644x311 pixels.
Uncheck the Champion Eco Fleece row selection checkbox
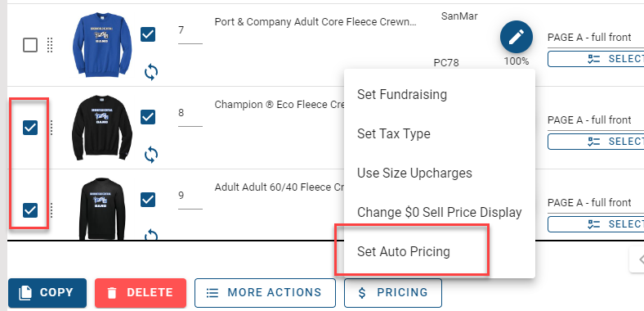(x=30, y=128)
